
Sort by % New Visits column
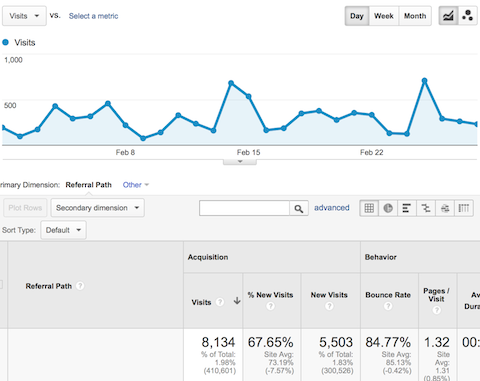click(270, 295)
